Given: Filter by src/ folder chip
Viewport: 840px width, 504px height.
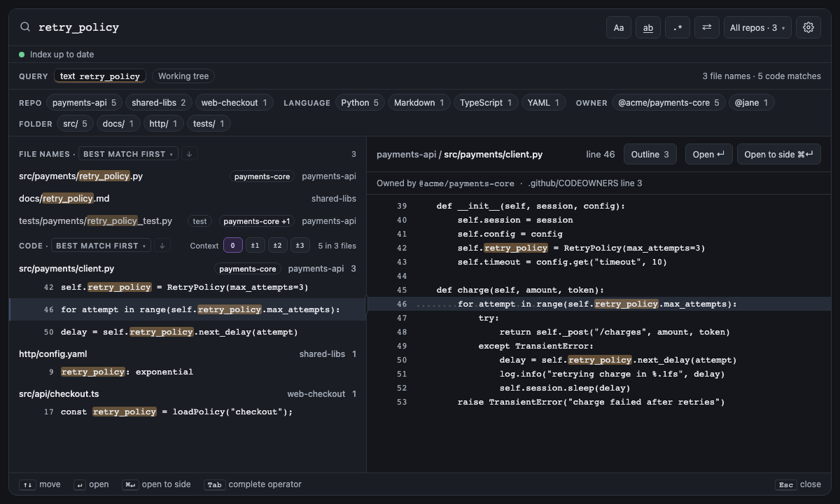Looking at the screenshot, I should pyautogui.click(x=75, y=124).
